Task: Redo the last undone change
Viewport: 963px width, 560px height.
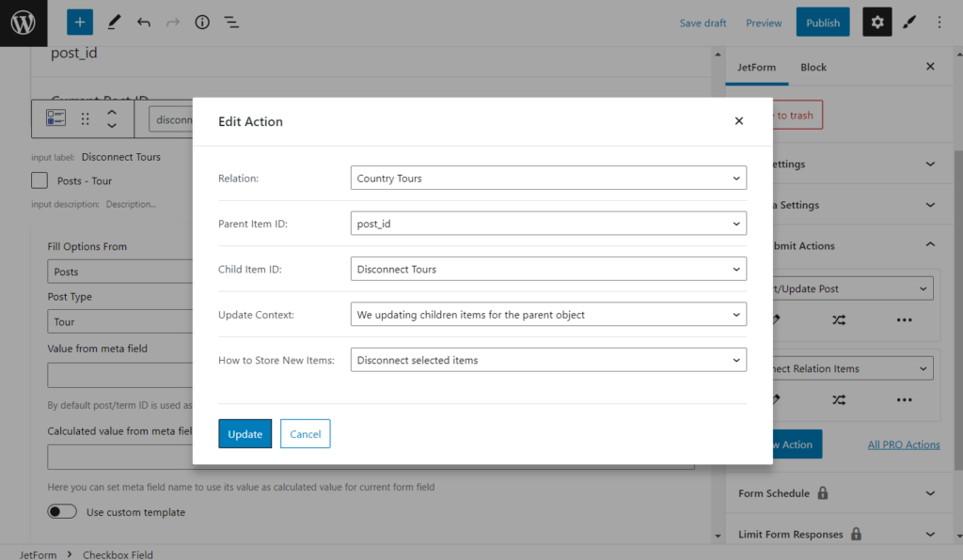Action: [173, 23]
